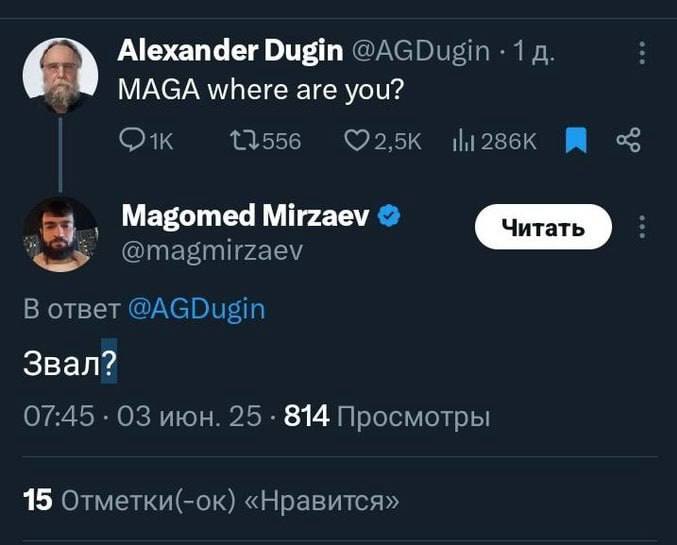Open Alexander Dugin's profile picture
The image size is (677, 545).
tap(61, 75)
